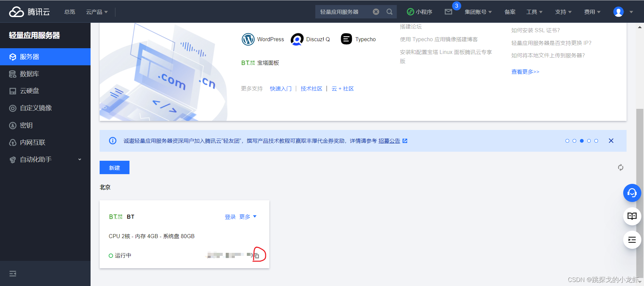The height and width of the screenshot is (286, 644).
Task: Select the first banner carousel dot
Action: [x=567, y=141]
